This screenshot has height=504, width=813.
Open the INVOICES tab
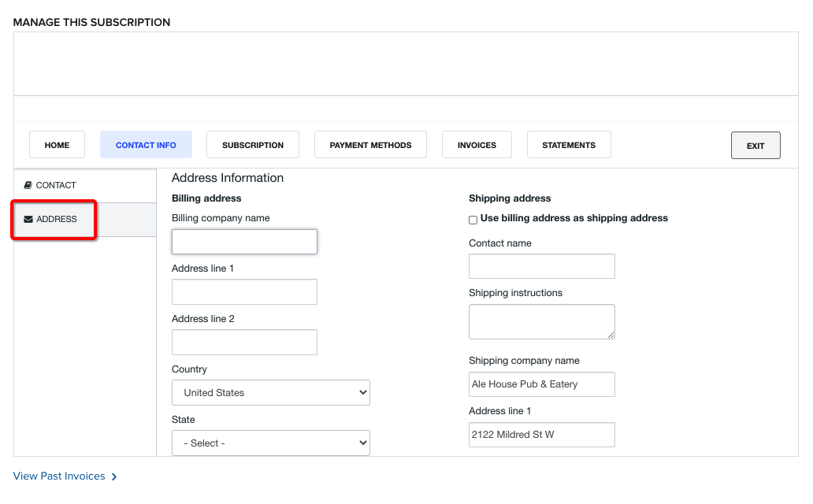click(477, 145)
